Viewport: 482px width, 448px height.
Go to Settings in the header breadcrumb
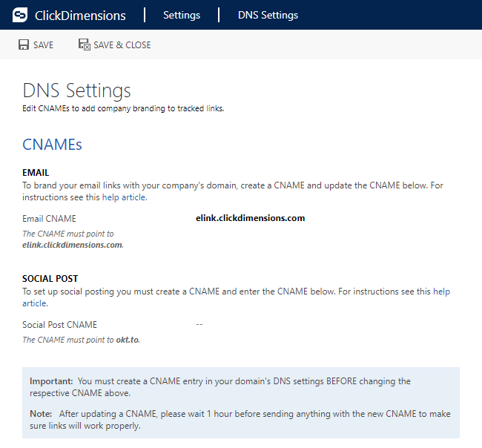click(182, 15)
